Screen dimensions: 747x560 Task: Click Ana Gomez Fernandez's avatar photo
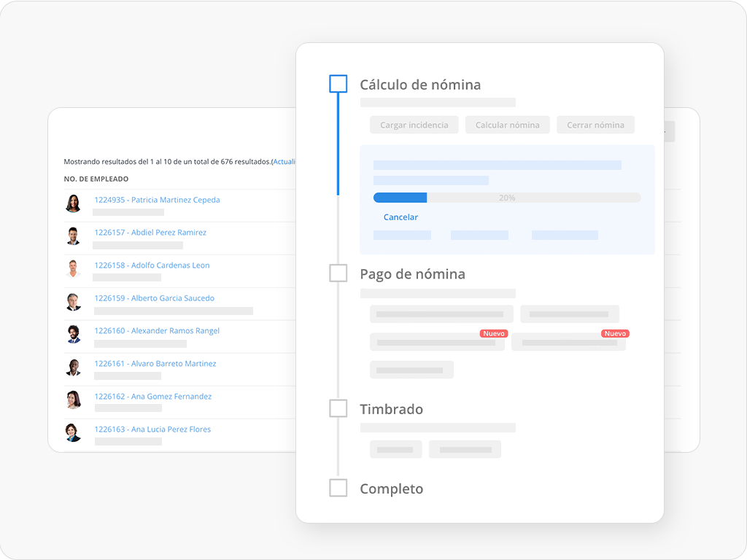click(x=73, y=400)
